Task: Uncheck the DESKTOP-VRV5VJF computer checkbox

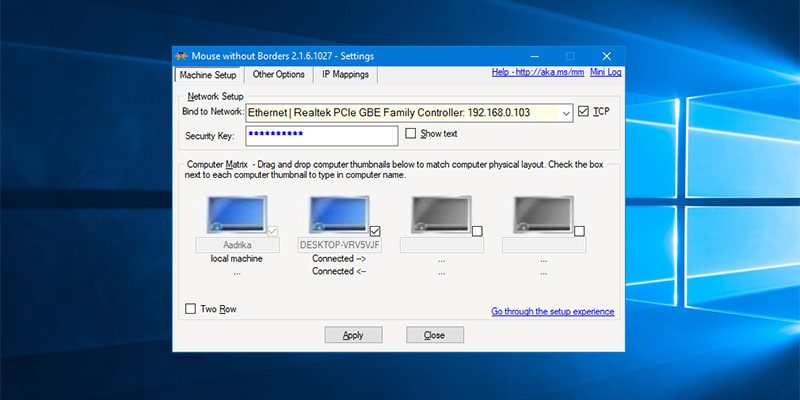Action: click(375, 231)
